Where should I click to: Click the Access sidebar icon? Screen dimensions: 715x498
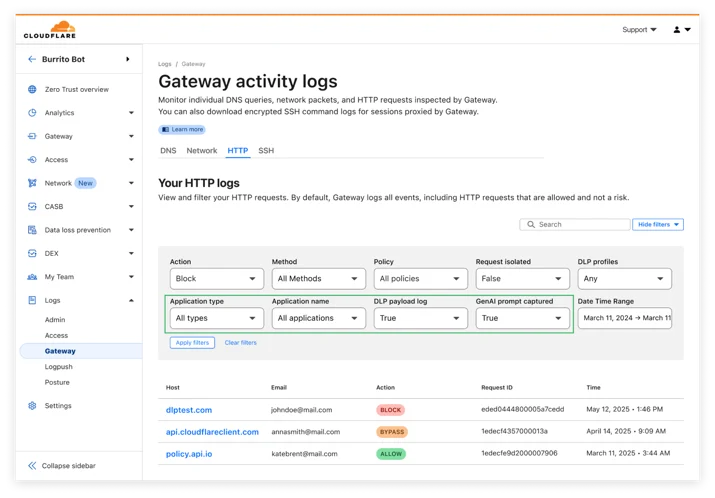pyautogui.click(x=32, y=160)
